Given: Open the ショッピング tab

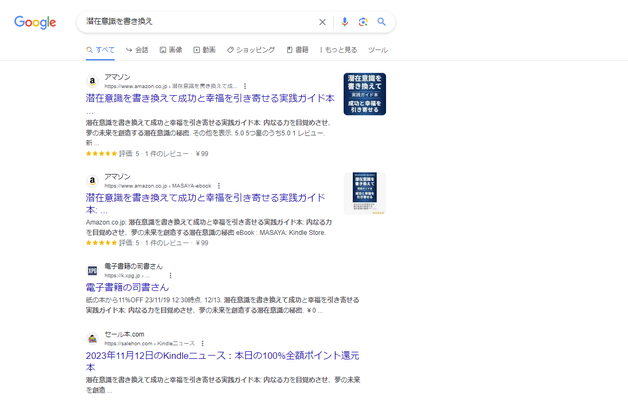Looking at the screenshot, I should pos(251,50).
